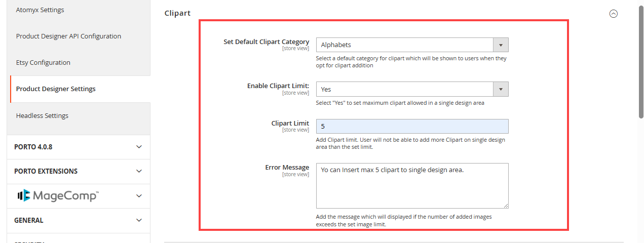This screenshot has height=243, width=644.
Task: Click the Set Default Clipart Category label
Action: click(266, 42)
